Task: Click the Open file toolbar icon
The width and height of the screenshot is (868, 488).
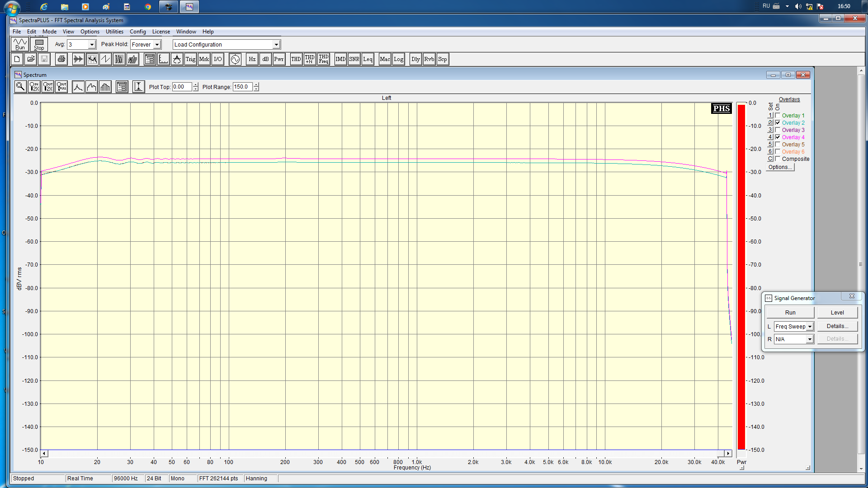Action: coord(31,59)
